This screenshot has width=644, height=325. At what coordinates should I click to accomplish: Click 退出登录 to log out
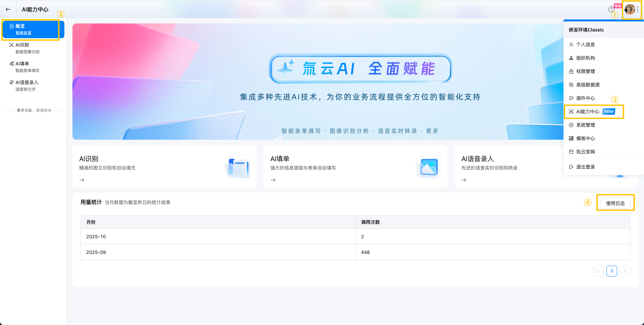pos(585,167)
